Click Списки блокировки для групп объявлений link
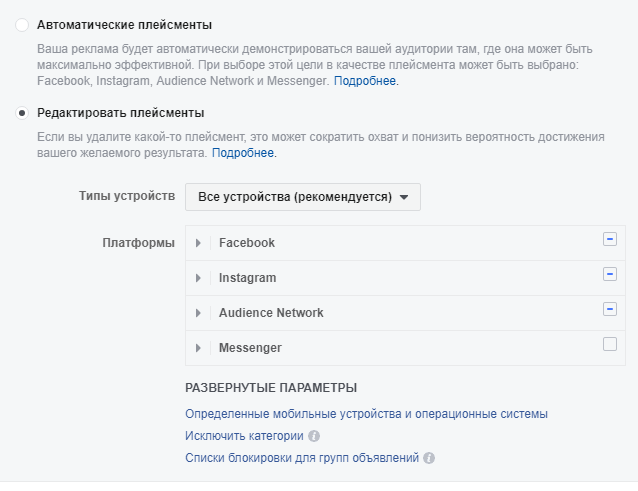The image size is (638, 491). pyautogui.click(x=302, y=458)
